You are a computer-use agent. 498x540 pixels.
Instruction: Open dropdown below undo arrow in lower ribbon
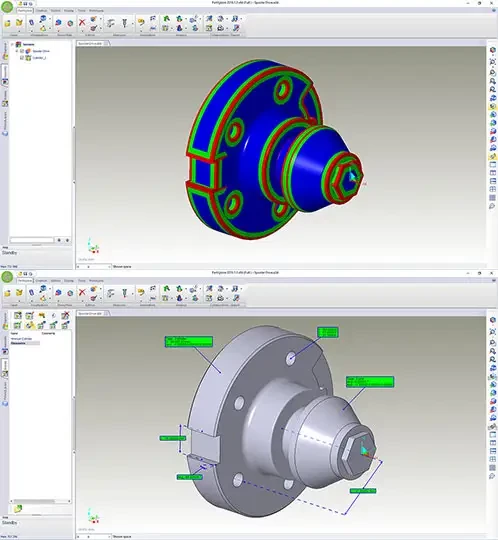coord(141,301)
